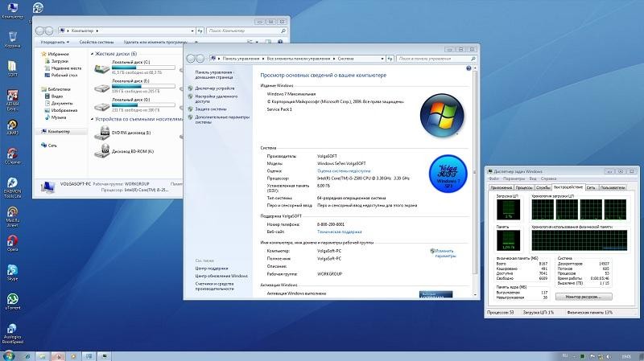Switch to the Пользователи tab
The height and width of the screenshot is (361, 644).
point(613,187)
